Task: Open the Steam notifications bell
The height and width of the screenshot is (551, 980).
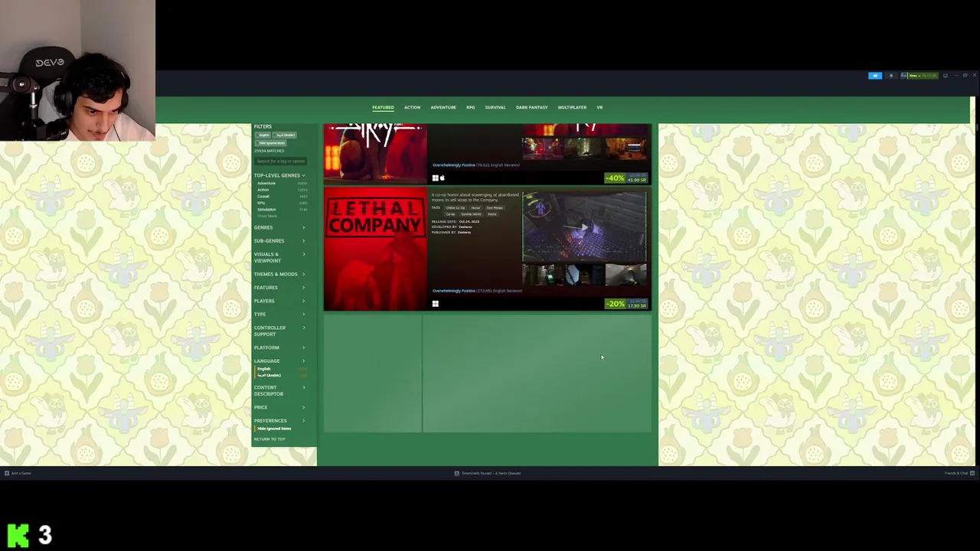Action: click(x=891, y=76)
